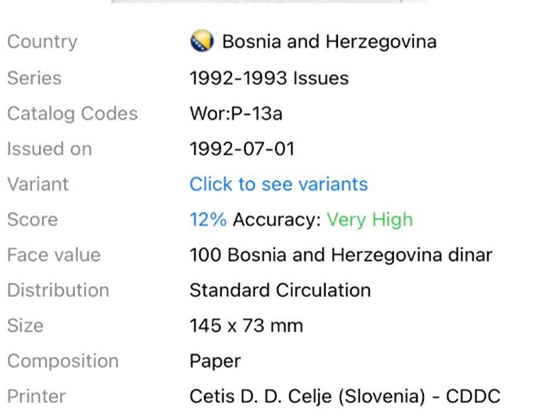Click the Standard Circulation distribution value
Screen dimensions: 540x416
[x=280, y=290]
